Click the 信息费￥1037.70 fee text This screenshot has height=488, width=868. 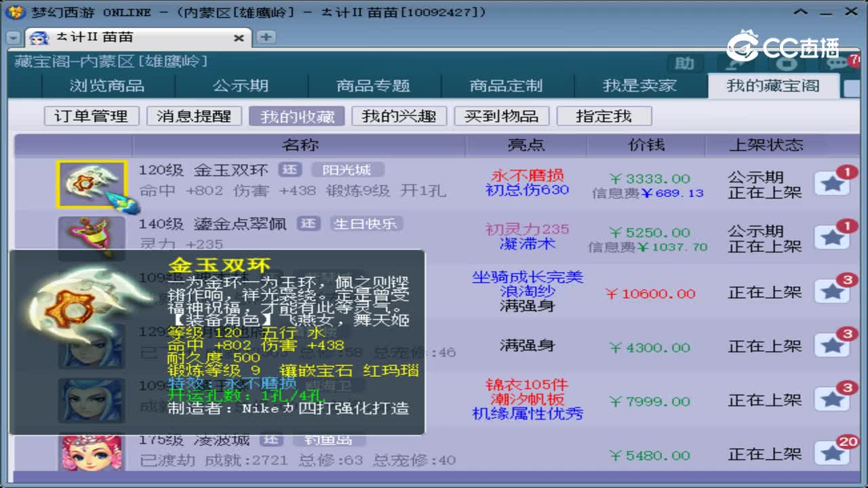point(648,247)
